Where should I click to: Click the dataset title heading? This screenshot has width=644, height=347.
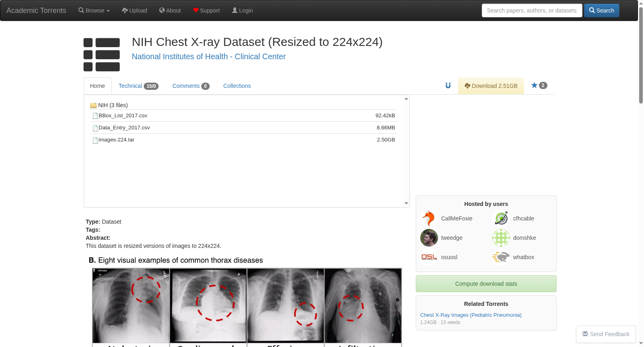(x=257, y=42)
